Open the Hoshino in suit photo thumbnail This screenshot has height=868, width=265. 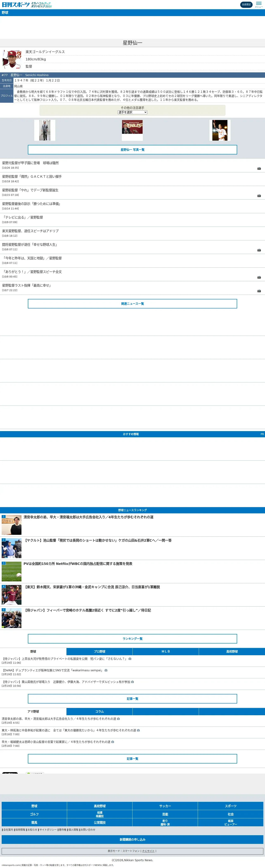point(45,130)
